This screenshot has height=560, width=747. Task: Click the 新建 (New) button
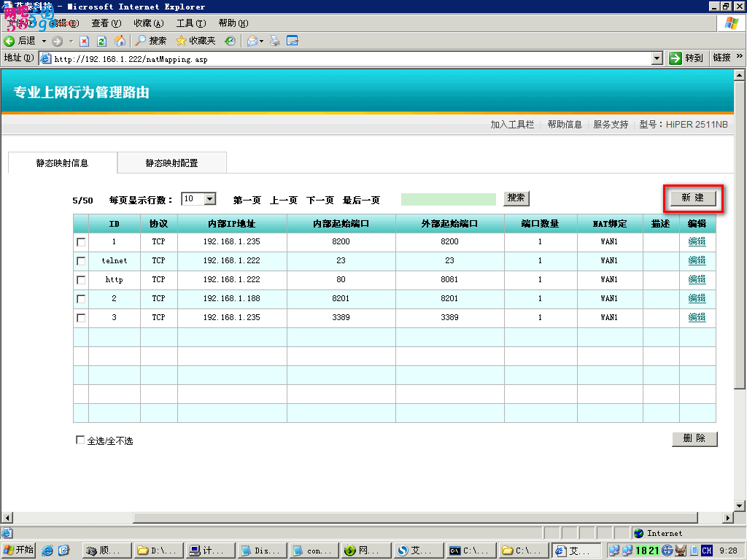coord(693,198)
